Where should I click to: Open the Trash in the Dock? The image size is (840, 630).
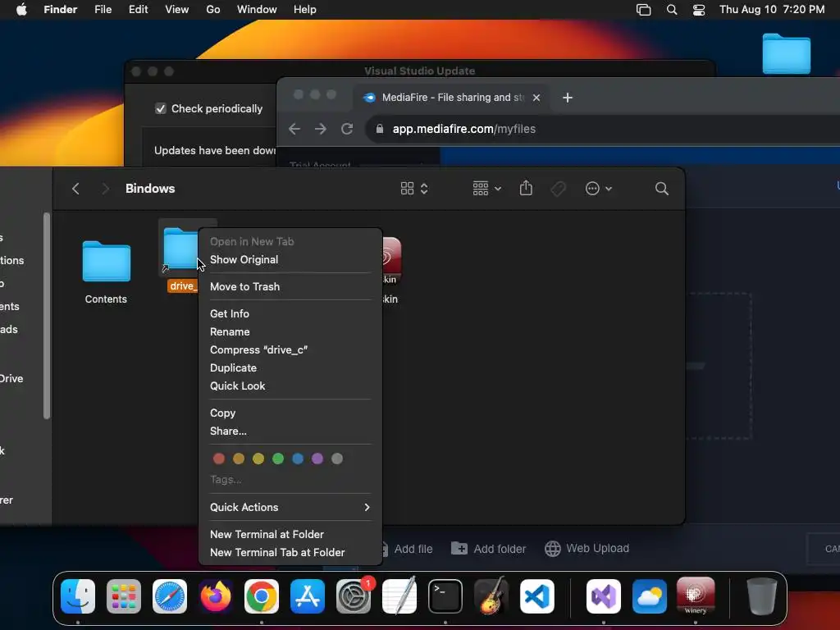tap(762, 596)
